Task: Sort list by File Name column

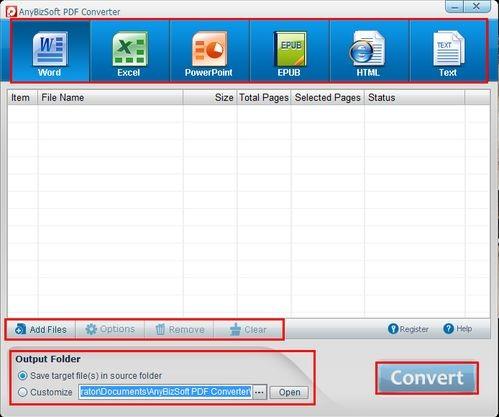Action: (x=110, y=97)
